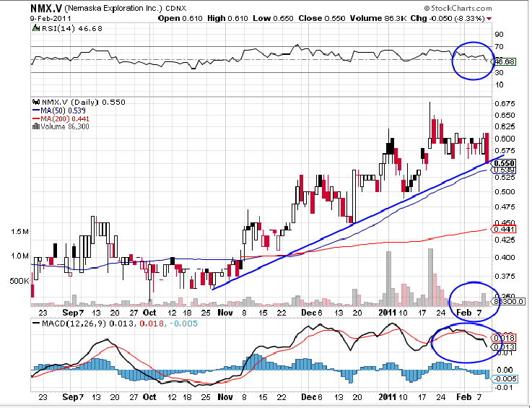The height and width of the screenshot is (408, 532).
Task: Click the Dec 6 label under the MACD panel
Action: [311, 396]
